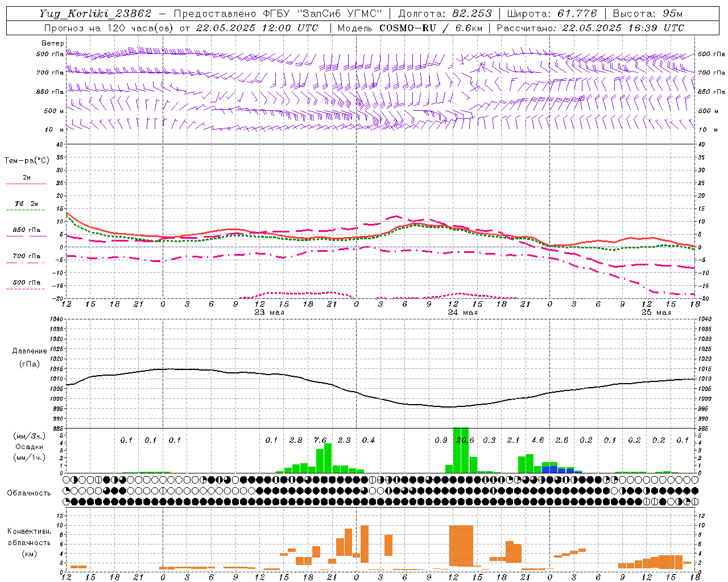Click the precipitation total 7.6
728x582 pixels.
coord(320,440)
